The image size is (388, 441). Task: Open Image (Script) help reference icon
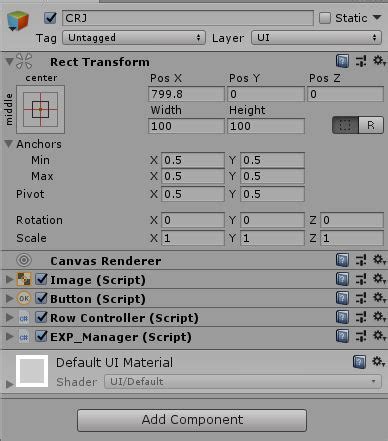(x=342, y=279)
